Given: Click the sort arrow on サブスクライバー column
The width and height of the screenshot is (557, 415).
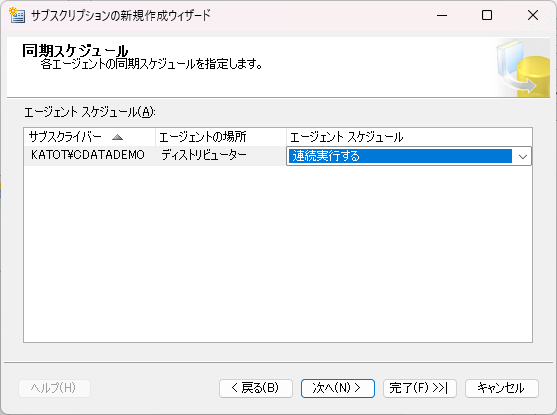Looking at the screenshot, I should (x=117, y=137).
